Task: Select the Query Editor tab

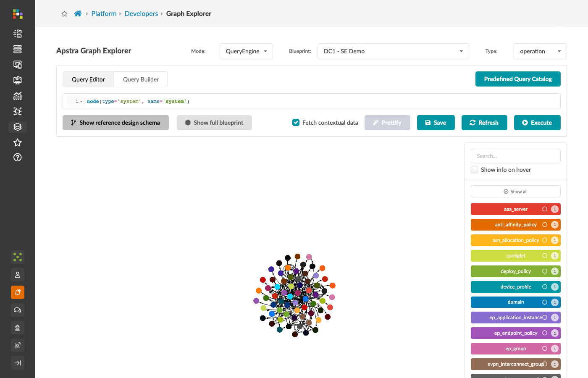Action: (88, 79)
